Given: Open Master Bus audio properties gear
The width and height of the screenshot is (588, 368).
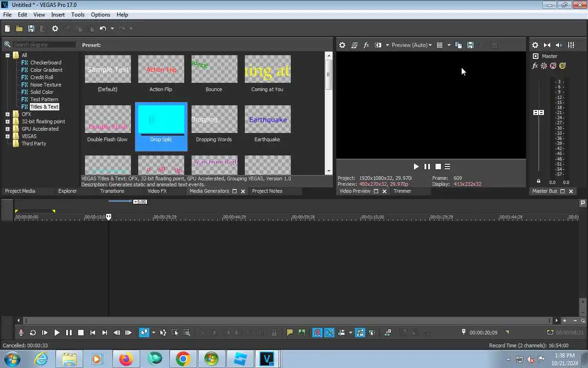Looking at the screenshot, I should [535, 45].
